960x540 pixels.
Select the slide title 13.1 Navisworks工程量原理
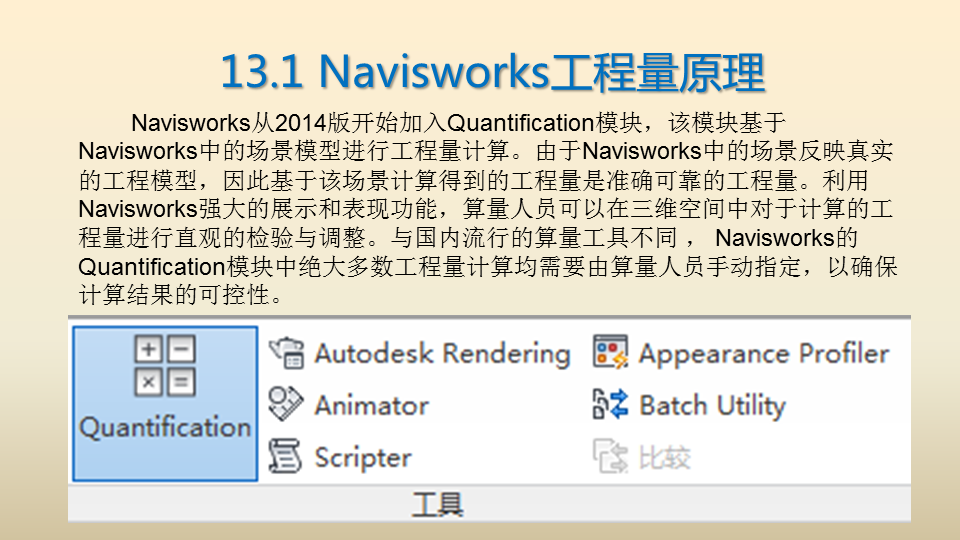point(492,72)
